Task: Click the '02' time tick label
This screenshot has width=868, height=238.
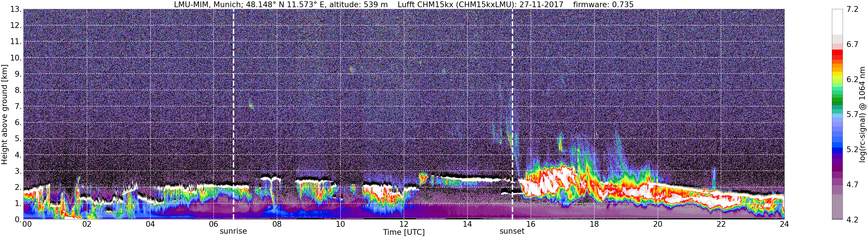Action: click(x=87, y=224)
